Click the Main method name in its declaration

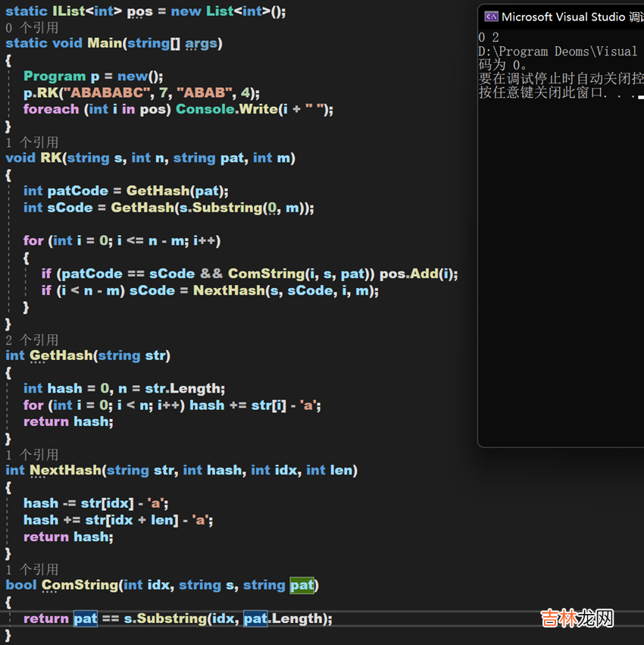(x=104, y=43)
